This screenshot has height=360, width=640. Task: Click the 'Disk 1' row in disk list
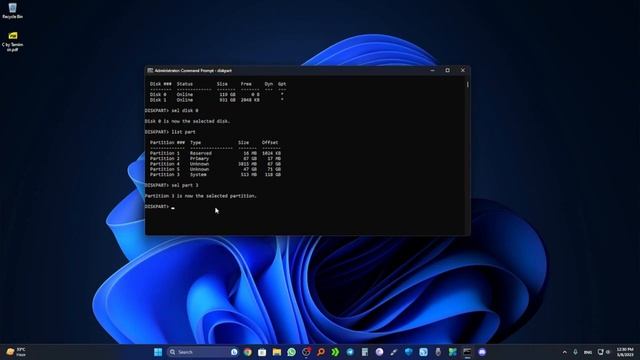tap(217, 100)
